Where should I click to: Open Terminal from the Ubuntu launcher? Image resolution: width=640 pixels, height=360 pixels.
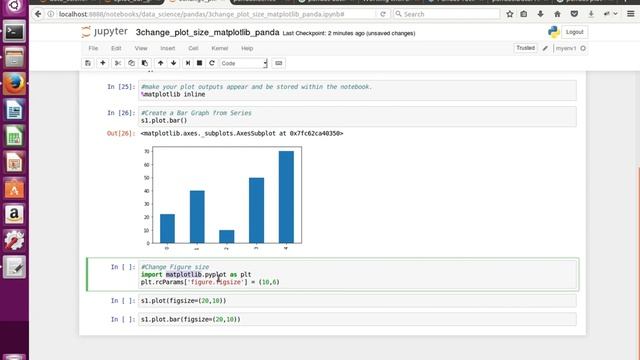14,32
